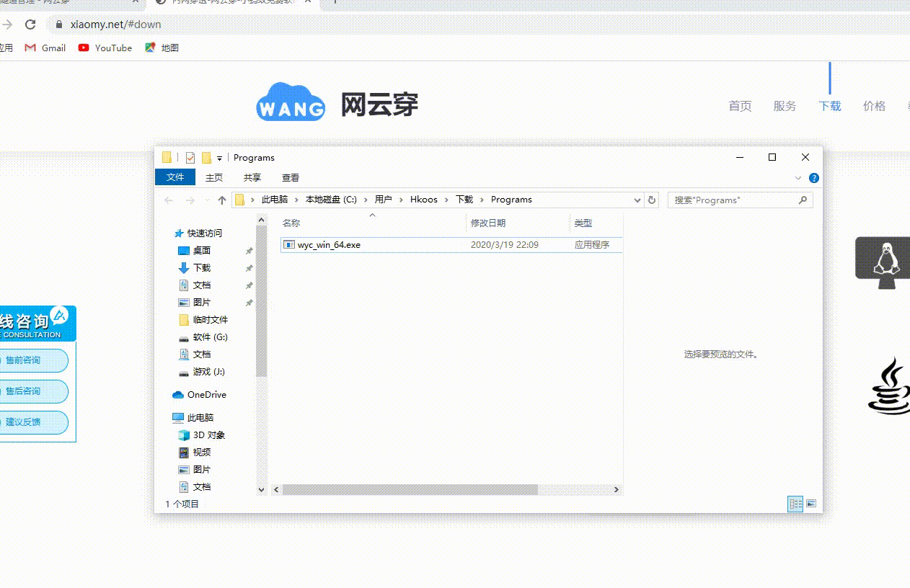Screen dimensions: 910x588
Task: Open the address bar history dropdown
Action: 637,200
